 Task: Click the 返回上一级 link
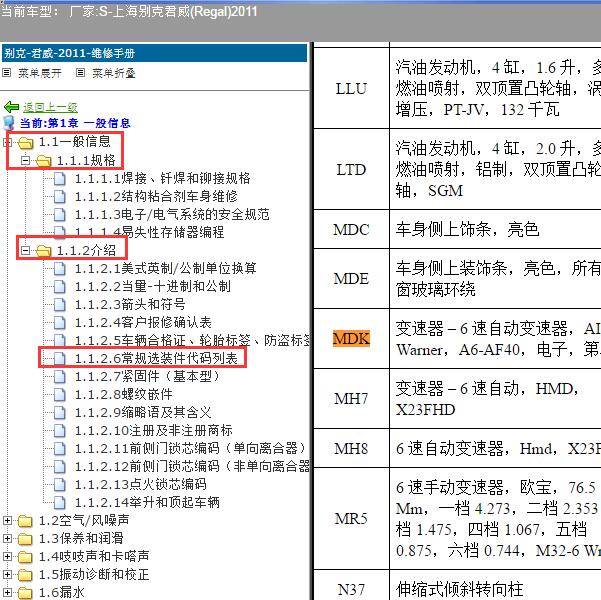(x=51, y=107)
